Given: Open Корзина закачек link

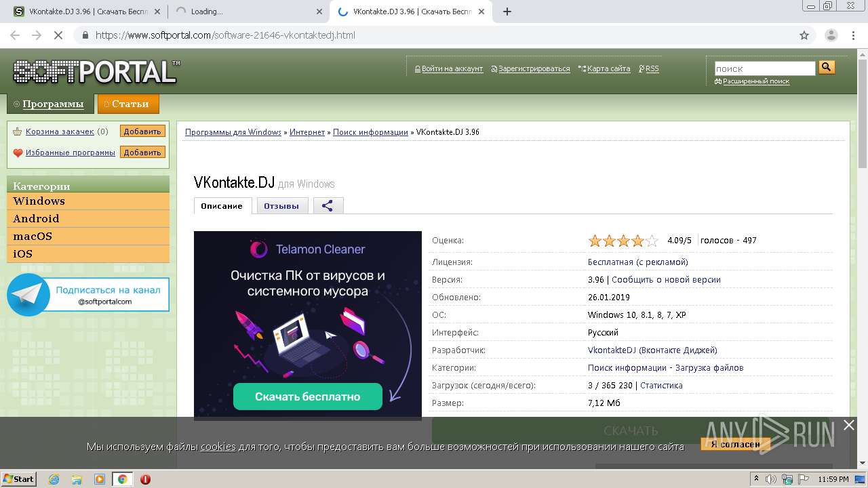Looking at the screenshot, I should (60, 131).
